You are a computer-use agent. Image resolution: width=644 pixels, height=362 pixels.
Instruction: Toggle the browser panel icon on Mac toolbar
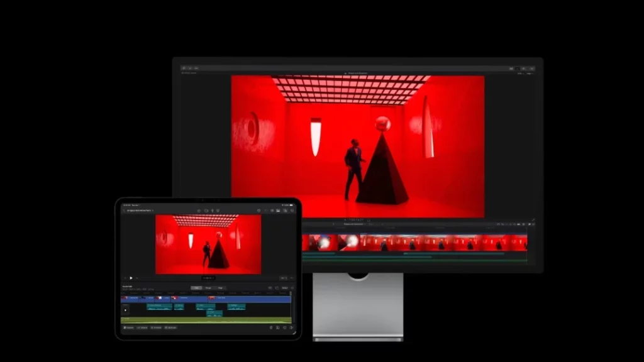pos(511,69)
